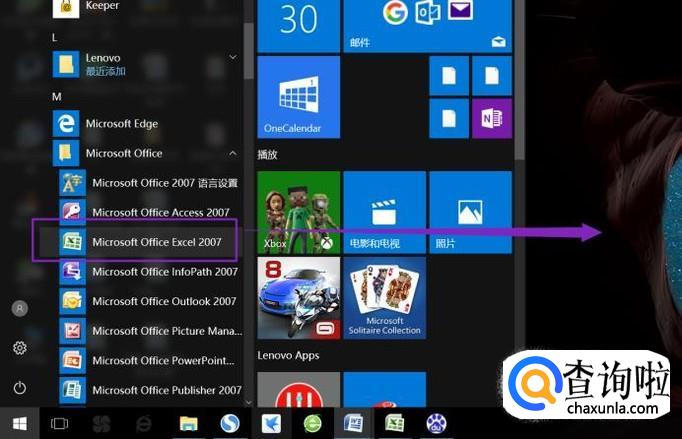Open Excel from the taskbar
Viewport: 682px width, 439px height.
[x=394, y=423]
